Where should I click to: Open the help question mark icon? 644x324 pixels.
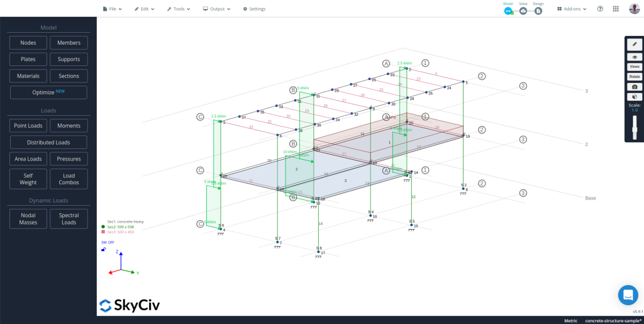pos(600,9)
